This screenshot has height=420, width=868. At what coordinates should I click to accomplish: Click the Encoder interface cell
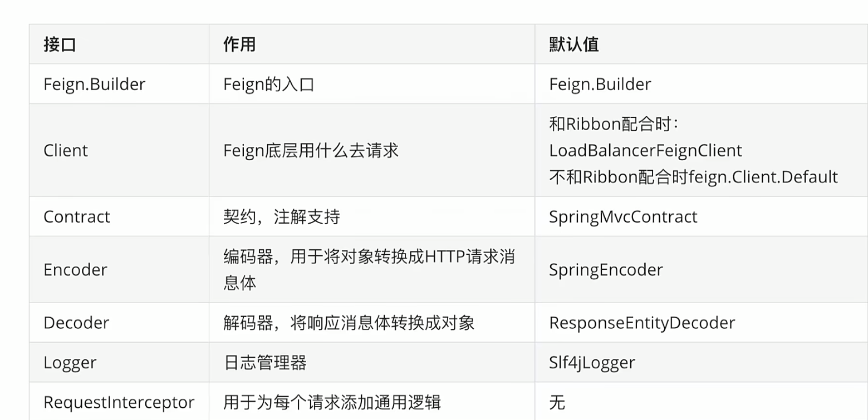pos(75,270)
